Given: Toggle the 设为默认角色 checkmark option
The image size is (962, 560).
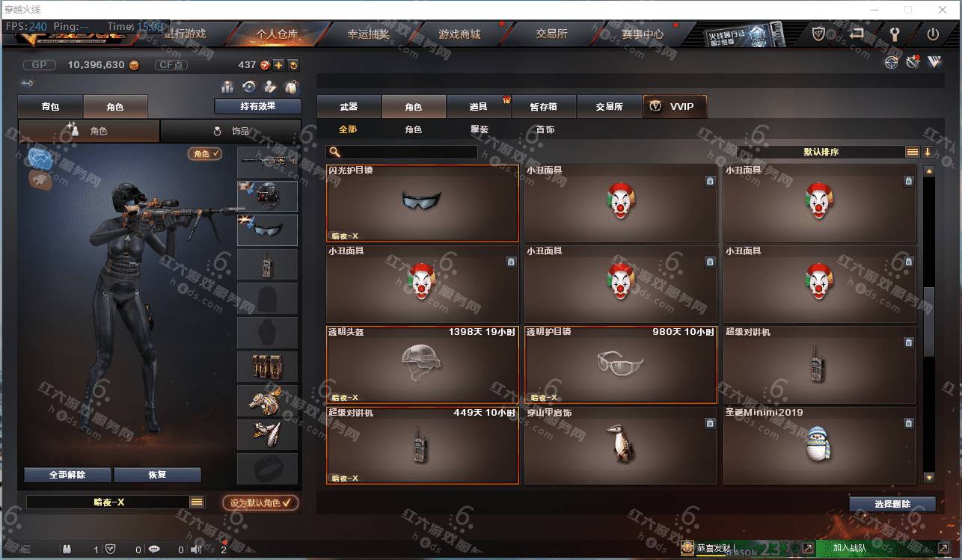Looking at the screenshot, I should [x=260, y=503].
